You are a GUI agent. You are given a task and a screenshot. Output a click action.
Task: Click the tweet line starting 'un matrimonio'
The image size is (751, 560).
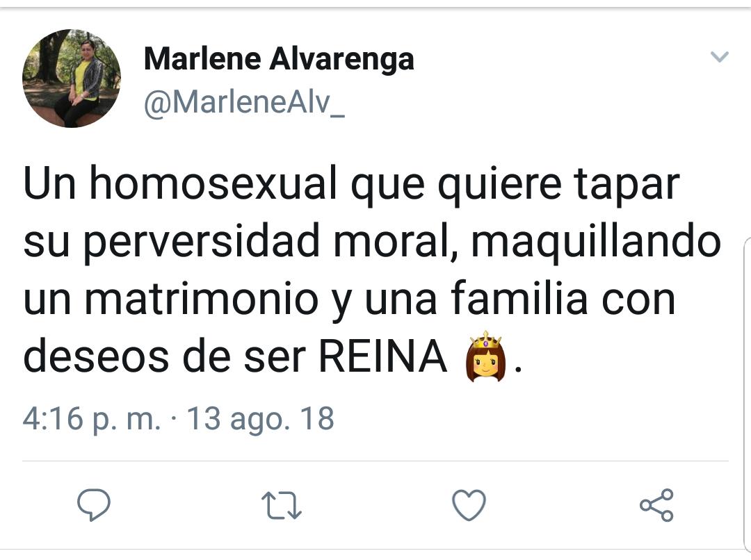coord(349,299)
